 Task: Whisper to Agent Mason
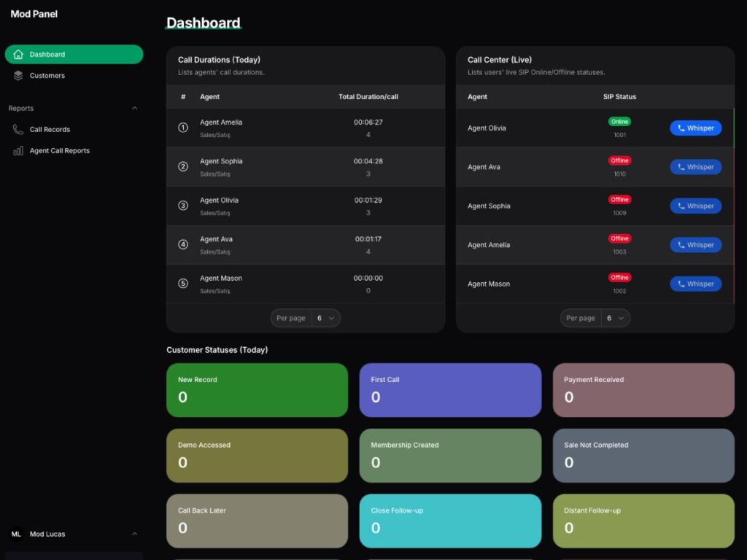pos(695,284)
